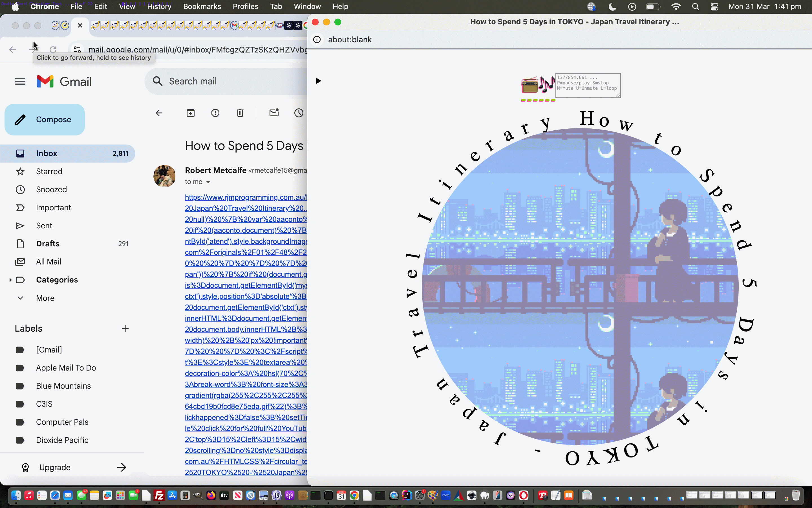Report this email as spam
The image size is (812, 508).
(x=215, y=113)
